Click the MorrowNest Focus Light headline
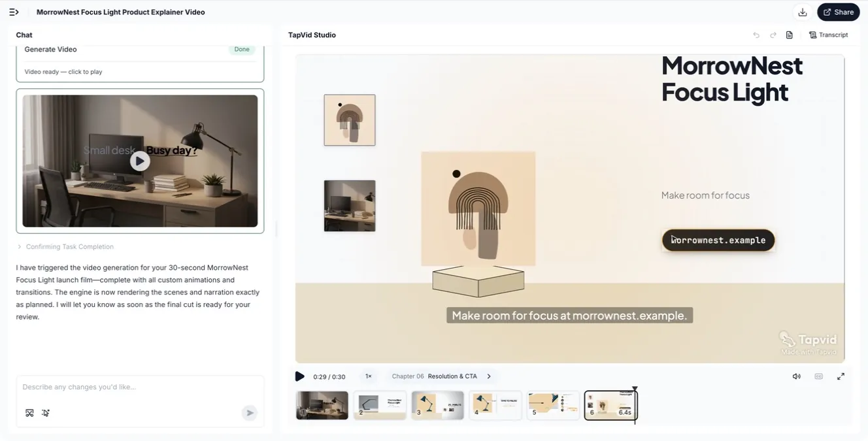868x441 pixels. coord(732,79)
